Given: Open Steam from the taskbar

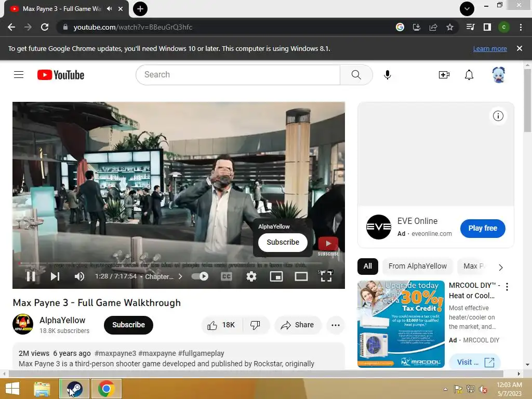Looking at the screenshot, I should (74, 389).
